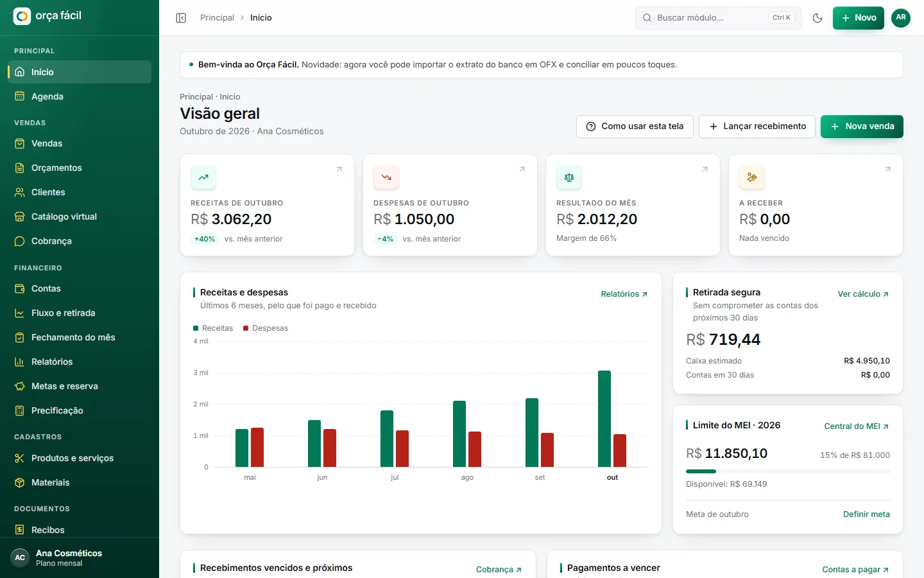Open Orçamentos in the sidebar
The height and width of the screenshot is (578, 924).
(80, 168)
